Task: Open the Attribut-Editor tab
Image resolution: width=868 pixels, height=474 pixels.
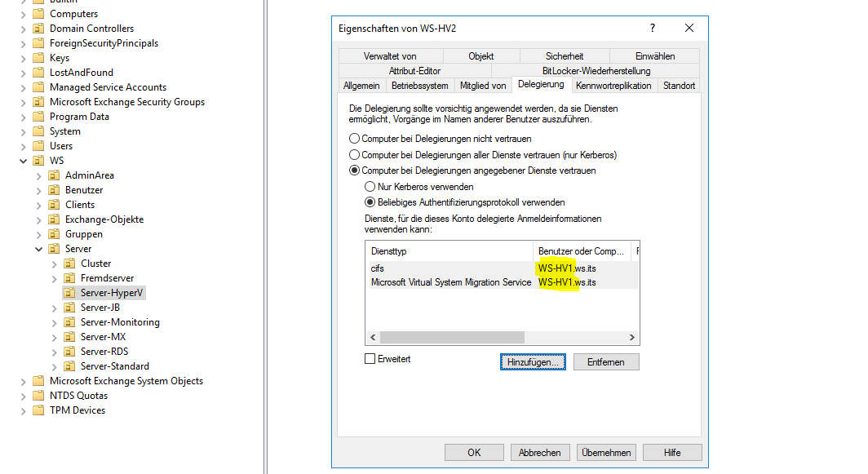Action: (414, 71)
